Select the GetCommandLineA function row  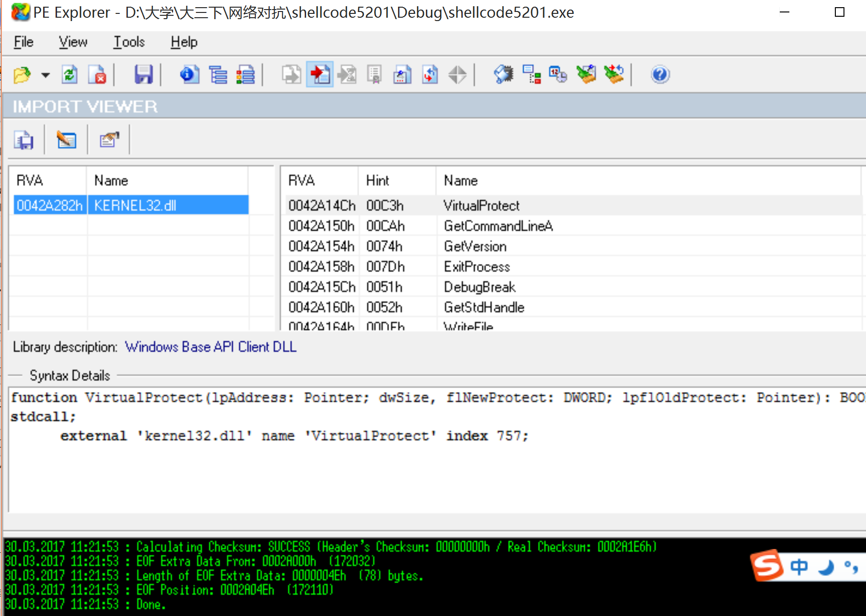click(x=574, y=226)
